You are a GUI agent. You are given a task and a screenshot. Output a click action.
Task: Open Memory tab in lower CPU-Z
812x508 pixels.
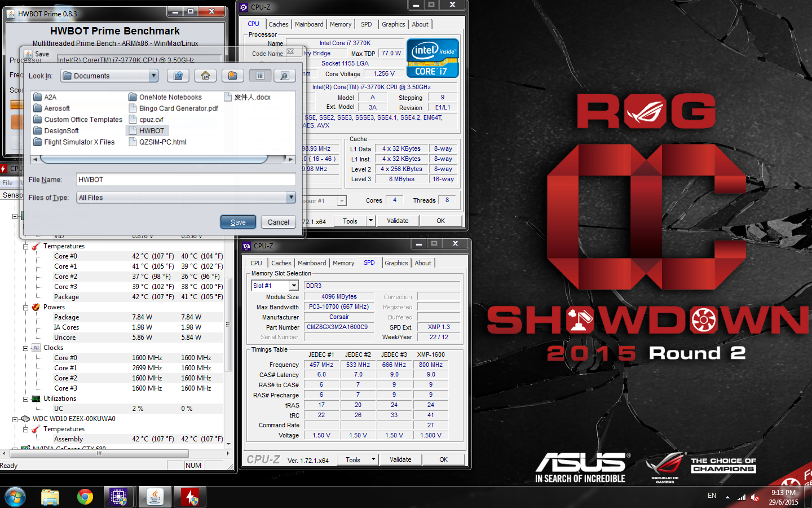(x=343, y=263)
